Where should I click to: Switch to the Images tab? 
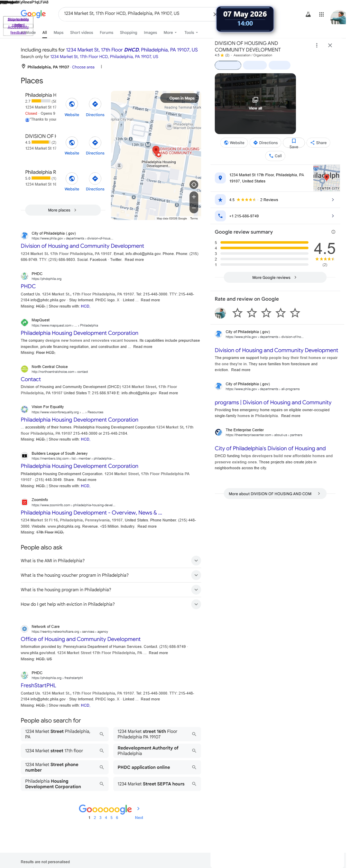[150, 32]
